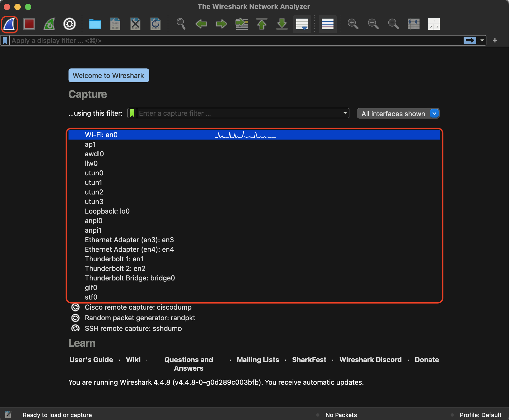Select the Wi-Fi: en0 interface
Image resolution: width=509 pixels, height=420 pixels.
[x=254, y=135]
